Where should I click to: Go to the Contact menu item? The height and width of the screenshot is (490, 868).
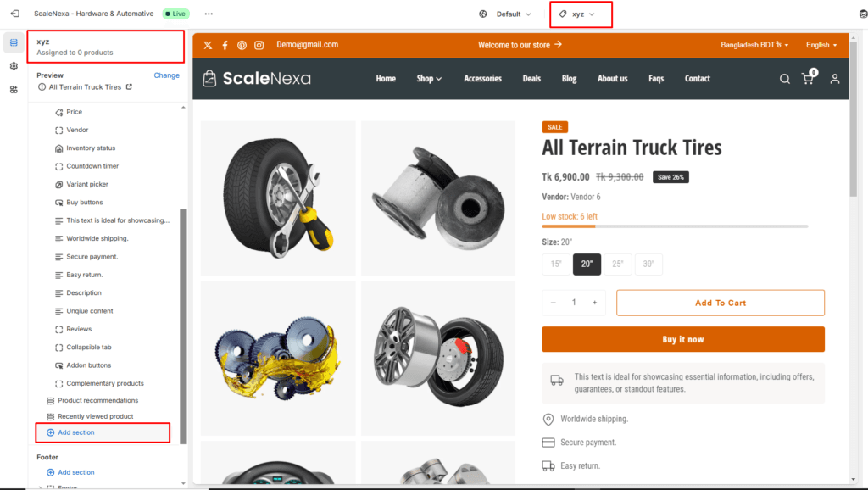pos(697,79)
